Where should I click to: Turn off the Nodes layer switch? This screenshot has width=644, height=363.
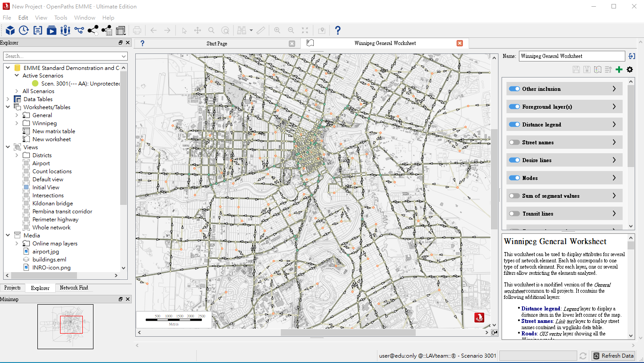[514, 178]
